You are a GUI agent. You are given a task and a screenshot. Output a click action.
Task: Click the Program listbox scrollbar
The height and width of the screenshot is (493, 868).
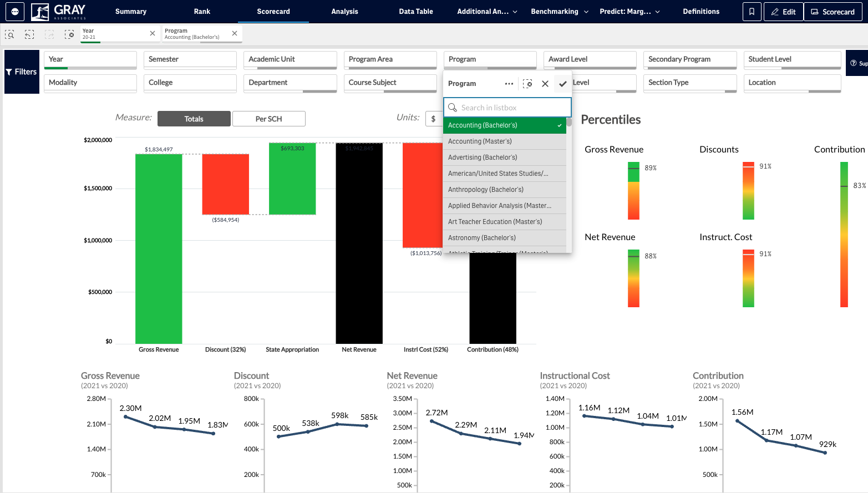pyautogui.click(x=569, y=122)
